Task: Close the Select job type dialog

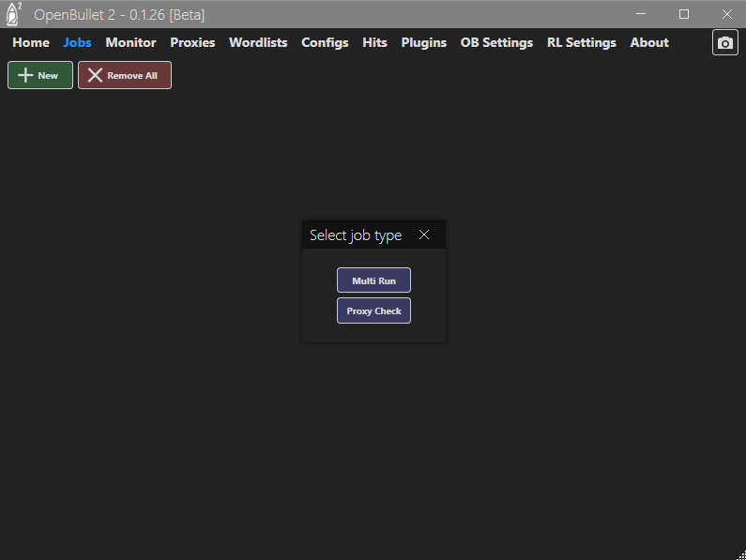Action: click(424, 235)
